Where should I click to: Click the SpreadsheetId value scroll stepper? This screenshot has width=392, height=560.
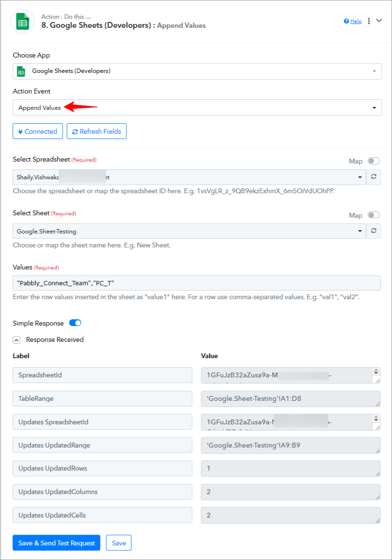point(376,372)
